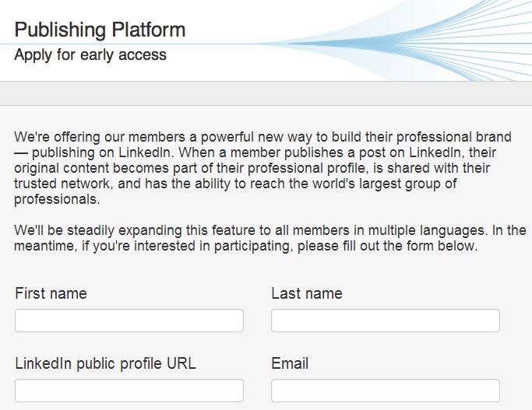Click the words "original content" in paragraph

point(62,168)
